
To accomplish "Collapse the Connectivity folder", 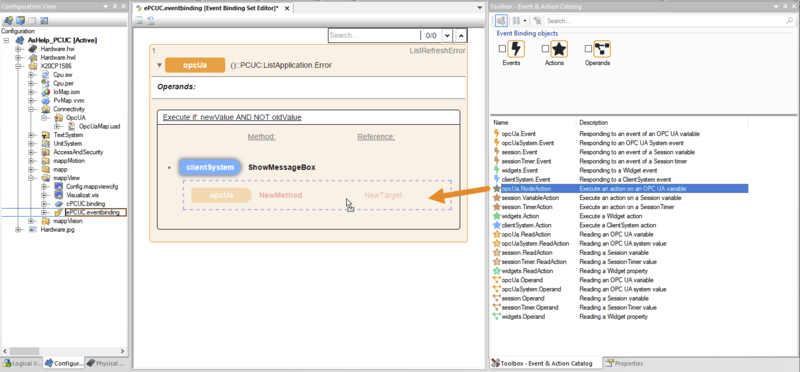I will tap(32, 109).
